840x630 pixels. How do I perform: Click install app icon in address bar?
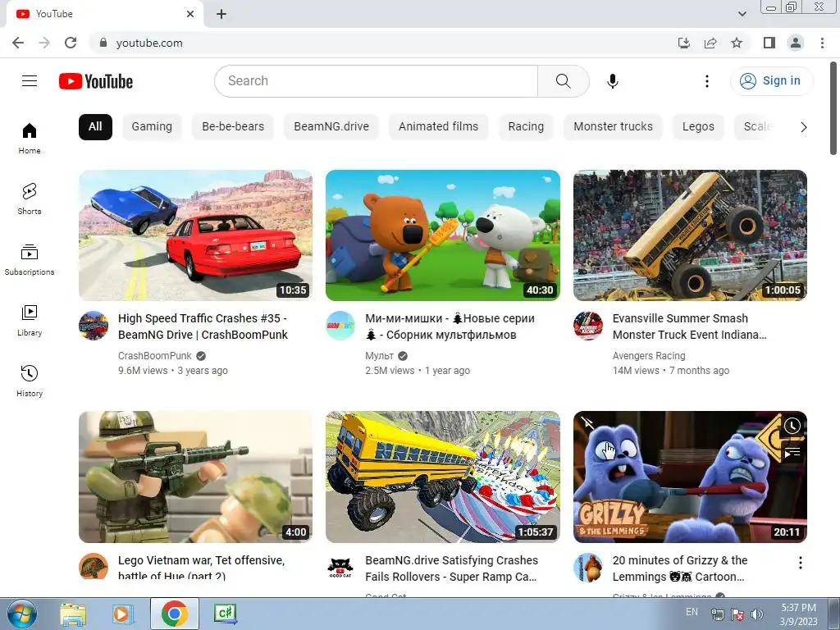(684, 43)
